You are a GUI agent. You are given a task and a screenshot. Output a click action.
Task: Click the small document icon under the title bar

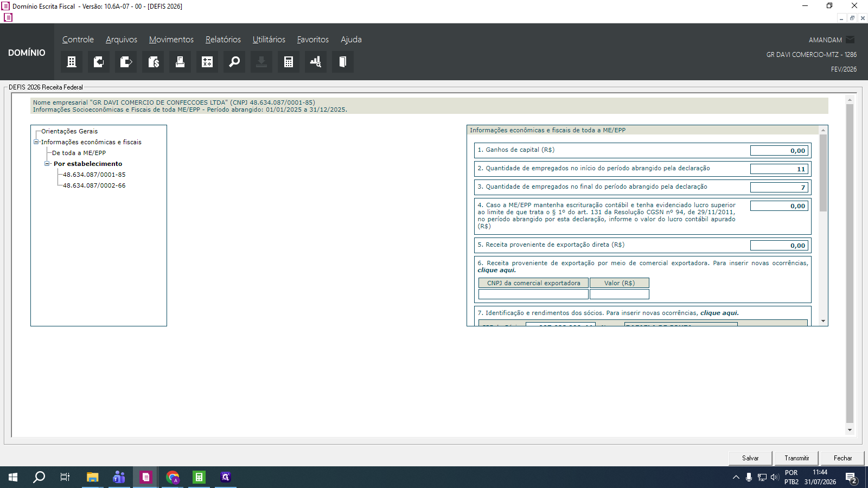coord(8,17)
